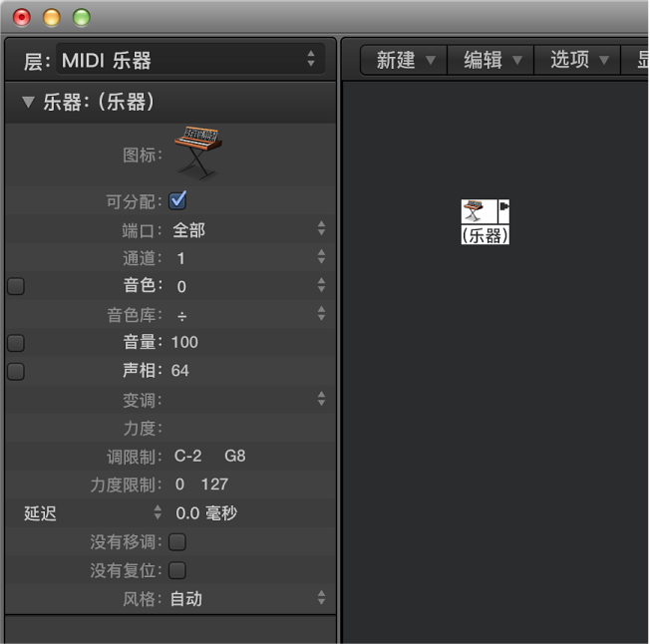Select the (乐器) instrument object in the environment
This screenshot has height=644, width=650.
pos(486,221)
